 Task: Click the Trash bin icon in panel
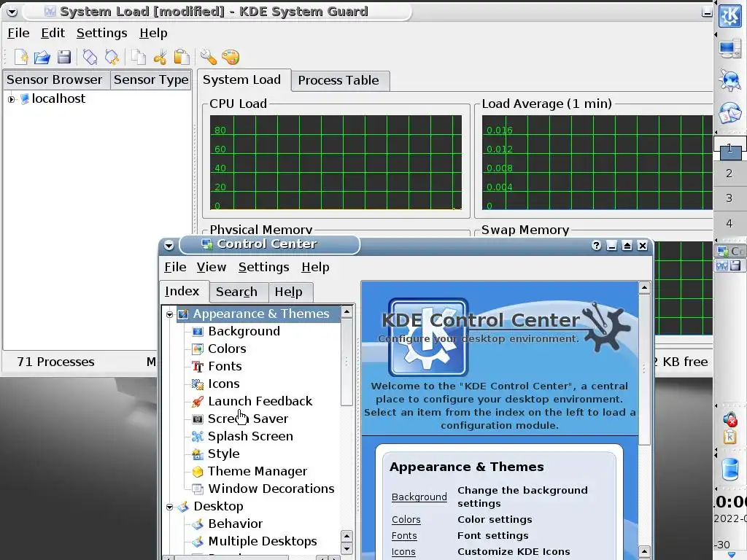tap(729, 469)
